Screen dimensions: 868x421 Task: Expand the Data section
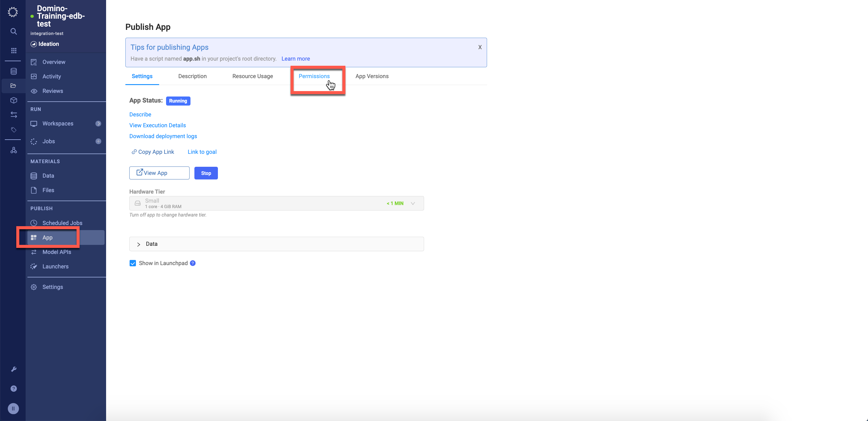139,244
